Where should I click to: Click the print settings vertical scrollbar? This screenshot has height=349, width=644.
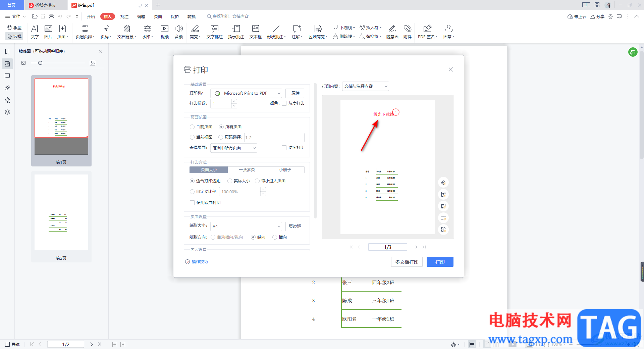[315, 150]
